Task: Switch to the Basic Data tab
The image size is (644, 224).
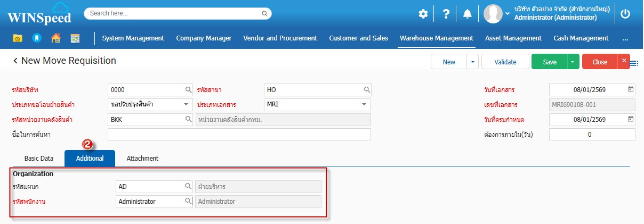Action: coord(39,159)
